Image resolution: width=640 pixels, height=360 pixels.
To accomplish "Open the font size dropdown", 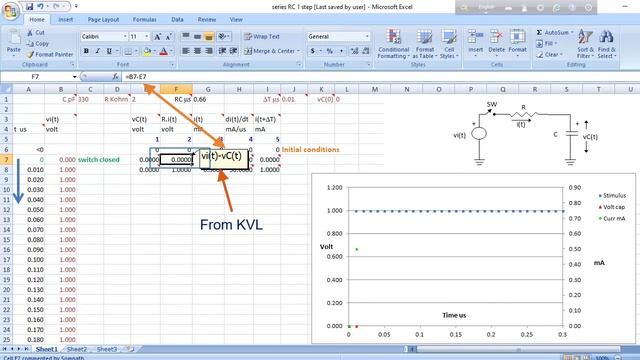I will [147, 37].
